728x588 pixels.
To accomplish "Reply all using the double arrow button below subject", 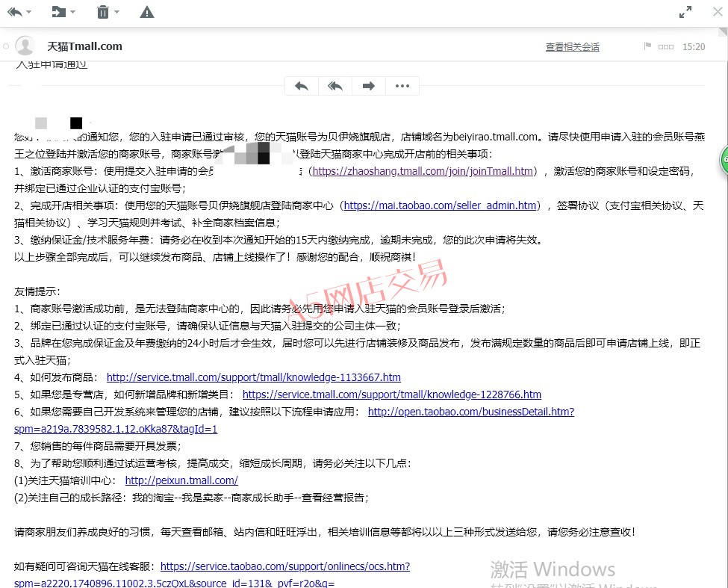I will pos(335,86).
